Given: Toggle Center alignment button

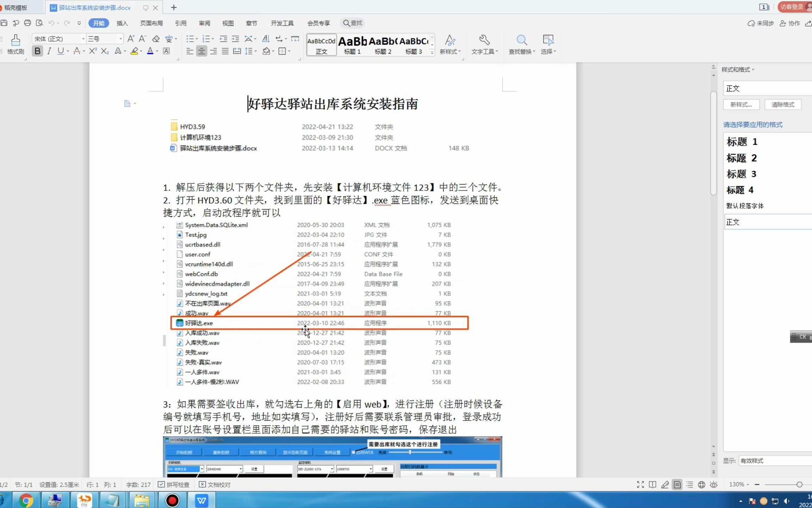Looking at the screenshot, I should [x=202, y=51].
